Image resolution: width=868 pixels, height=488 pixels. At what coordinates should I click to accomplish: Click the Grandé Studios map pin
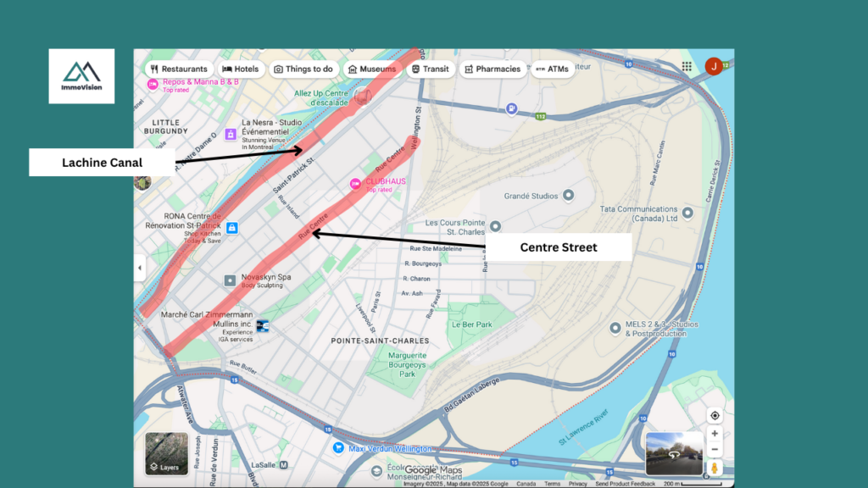[569, 196]
